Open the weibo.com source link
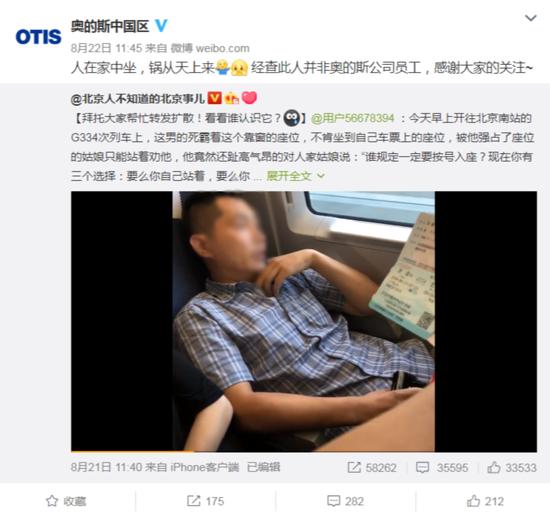Viewport: 550px width, 515px height. coord(222,48)
